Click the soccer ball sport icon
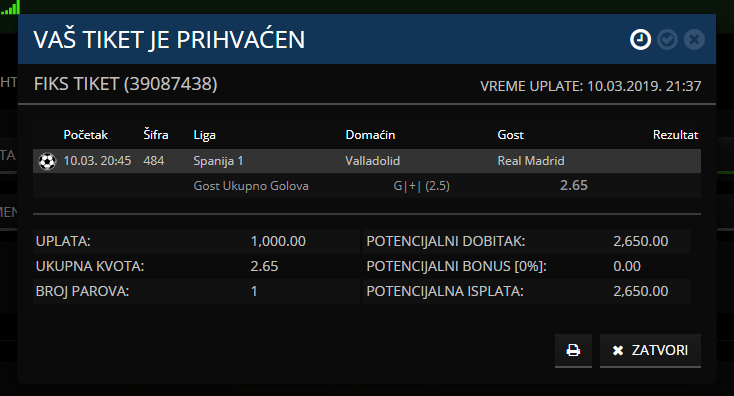Viewport: 734px width, 396px height. coord(47,161)
